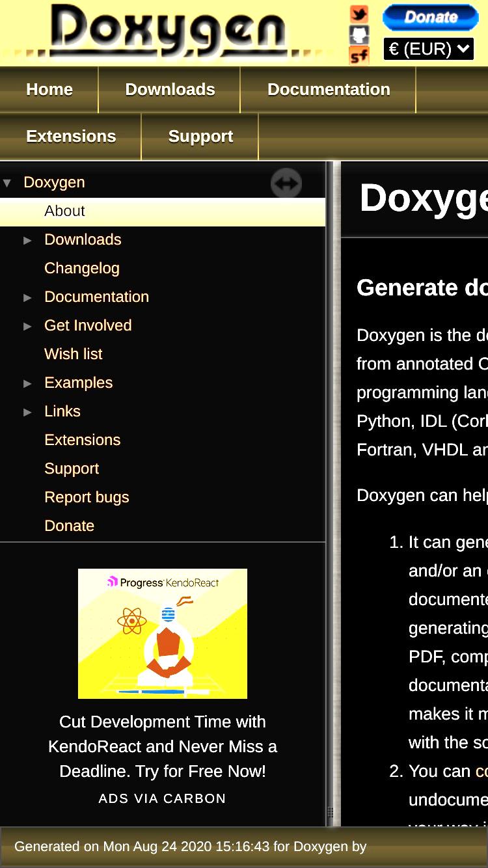The image size is (488, 868).
Task: Click the Doxygen logo banner
Action: tap(169, 31)
